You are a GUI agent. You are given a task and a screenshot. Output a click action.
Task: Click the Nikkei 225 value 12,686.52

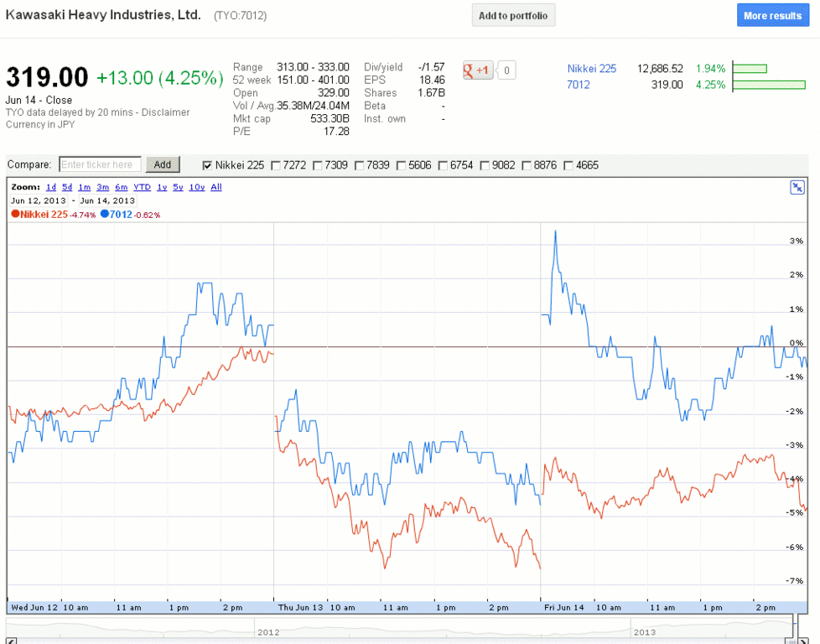click(x=660, y=69)
